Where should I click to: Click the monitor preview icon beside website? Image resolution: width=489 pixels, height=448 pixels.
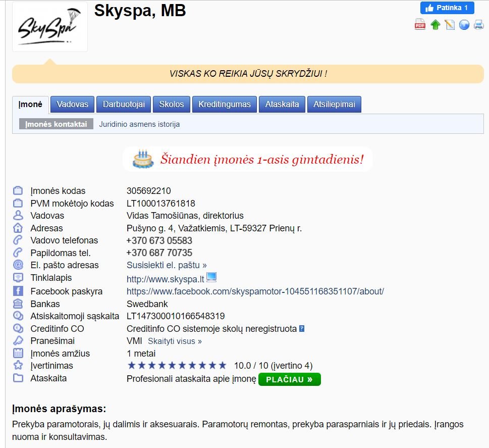coord(211,277)
